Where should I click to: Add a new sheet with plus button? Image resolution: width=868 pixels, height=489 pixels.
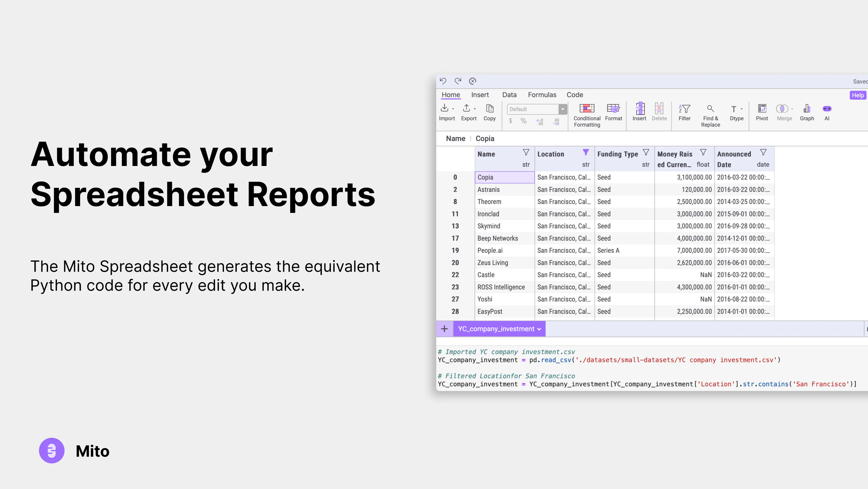tap(445, 329)
